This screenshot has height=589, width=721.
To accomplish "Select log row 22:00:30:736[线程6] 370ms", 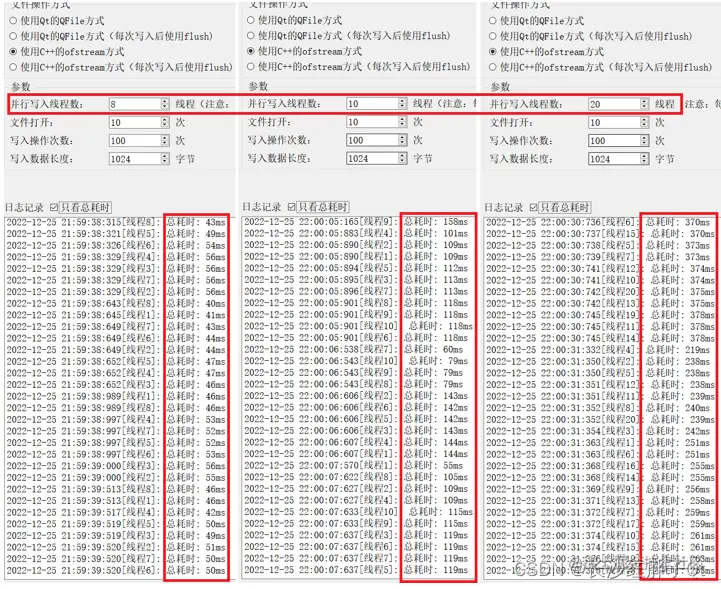I will [x=599, y=222].
